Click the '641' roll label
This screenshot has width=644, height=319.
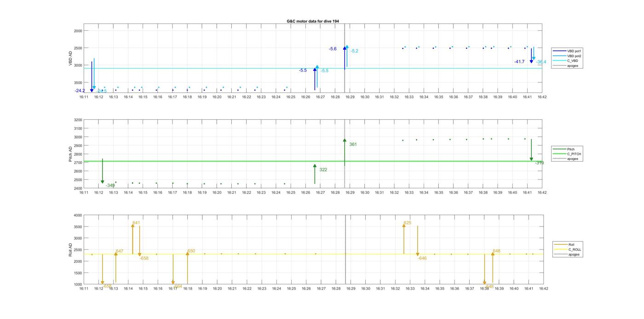coord(136,223)
